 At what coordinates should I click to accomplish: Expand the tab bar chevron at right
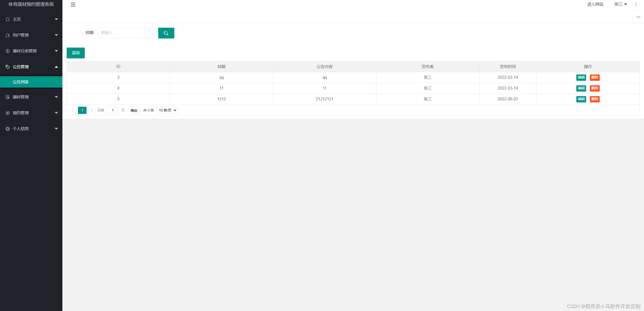tap(638, 17)
